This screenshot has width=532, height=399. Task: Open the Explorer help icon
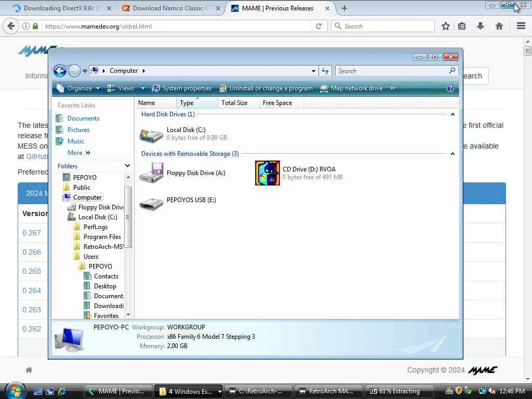coord(450,88)
